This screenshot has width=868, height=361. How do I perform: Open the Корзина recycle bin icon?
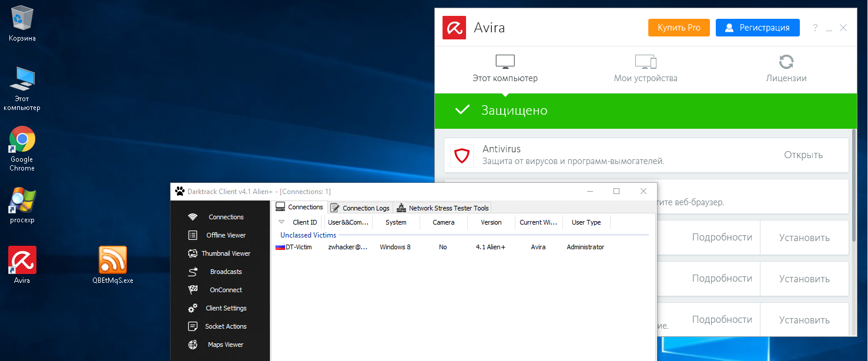(x=22, y=25)
